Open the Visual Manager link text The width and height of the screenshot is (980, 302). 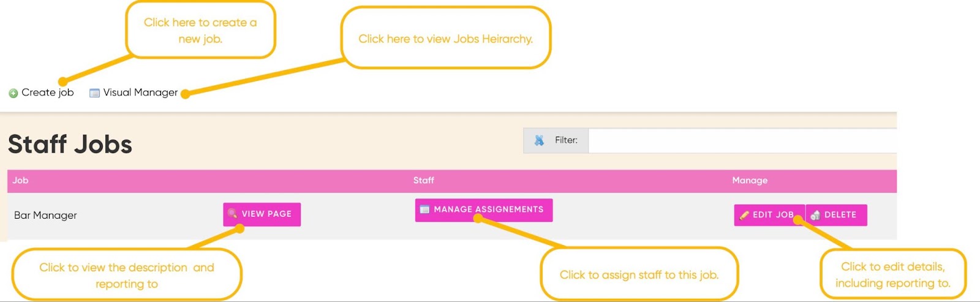pyautogui.click(x=140, y=92)
